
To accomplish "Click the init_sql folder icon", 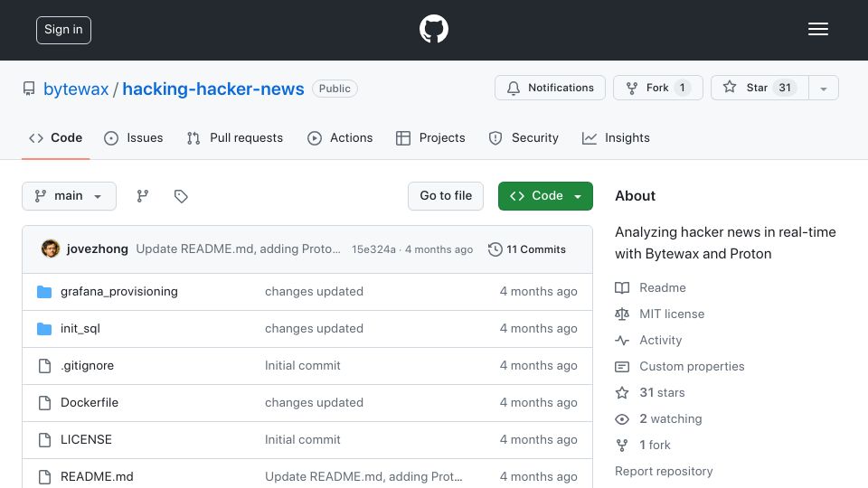I will (44, 329).
